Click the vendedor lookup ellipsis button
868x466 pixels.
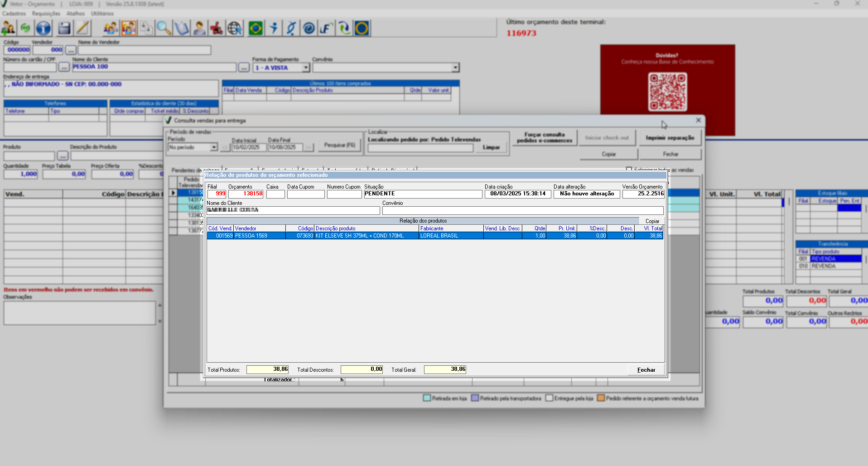tap(71, 50)
